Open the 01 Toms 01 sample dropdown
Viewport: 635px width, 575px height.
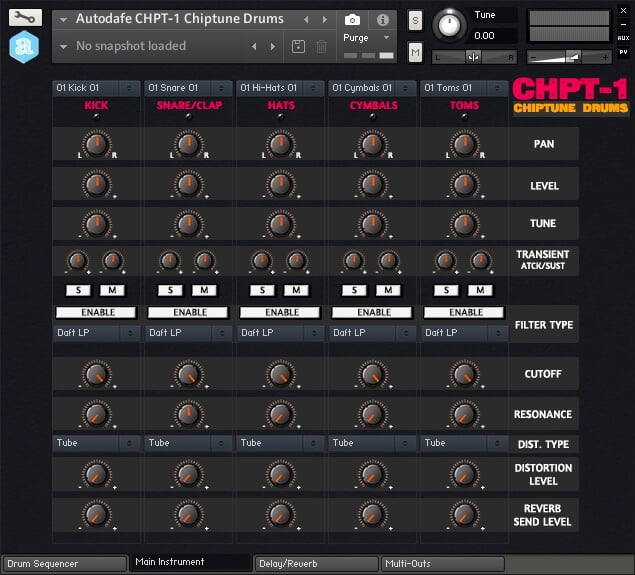464,88
